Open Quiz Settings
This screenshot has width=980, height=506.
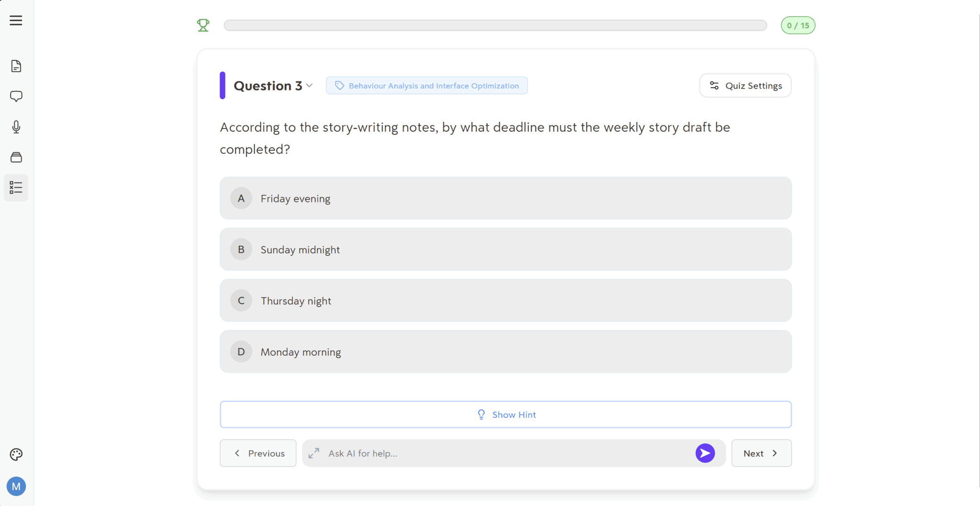pos(745,85)
